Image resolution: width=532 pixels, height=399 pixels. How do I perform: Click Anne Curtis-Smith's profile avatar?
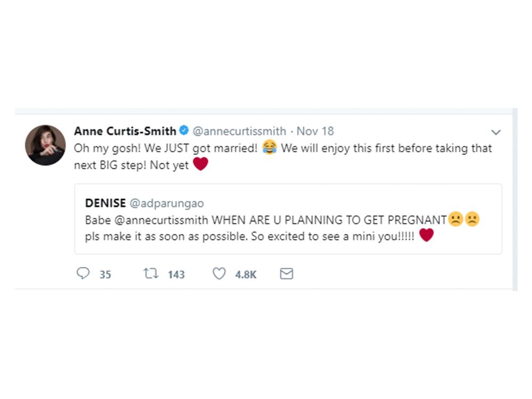pyautogui.click(x=45, y=145)
